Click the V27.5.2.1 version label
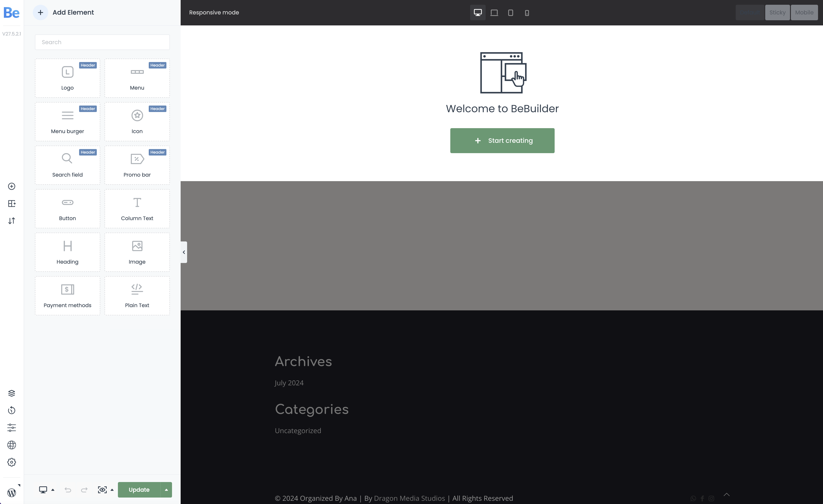The height and width of the screenshot is (504, 823). (12, 34)
